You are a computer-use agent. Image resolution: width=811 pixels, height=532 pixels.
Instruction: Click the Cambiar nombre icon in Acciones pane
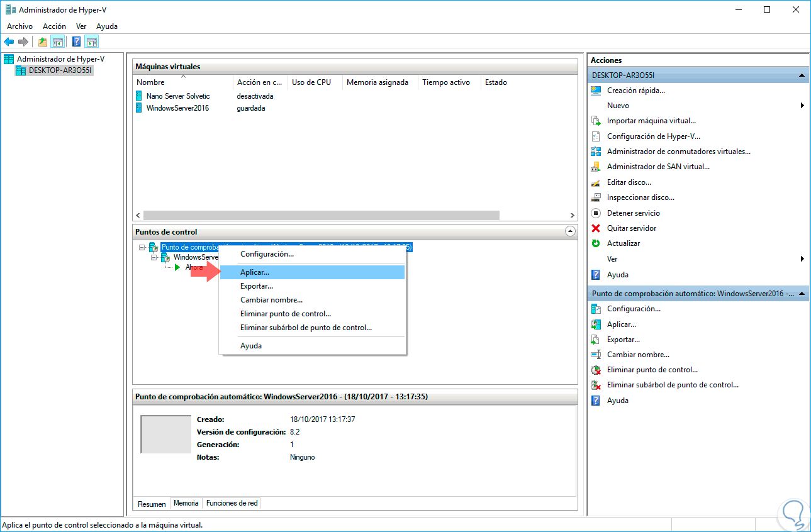tap(596, 355)
